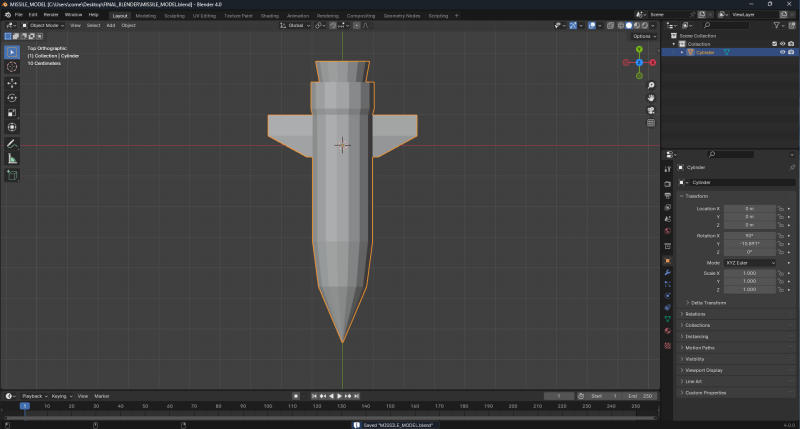Image resolution: width=800 pixels, height=429 pixels.
Task: Toggle lock on Rotation Y
Action: [x=780, y=244]
